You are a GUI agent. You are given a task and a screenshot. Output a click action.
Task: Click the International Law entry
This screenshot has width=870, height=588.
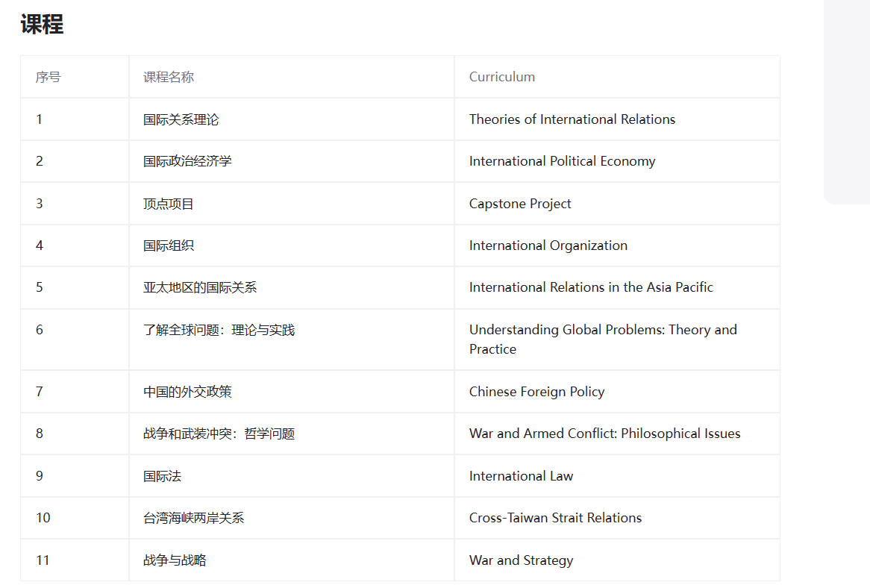pyautogui.click(x=521, y=476)
